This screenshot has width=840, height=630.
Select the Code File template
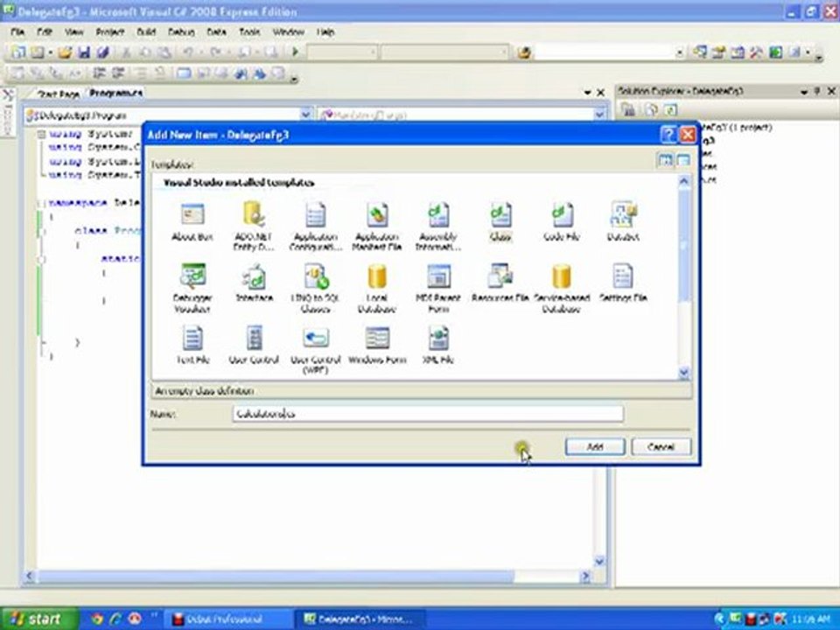(x=562, y=221)
